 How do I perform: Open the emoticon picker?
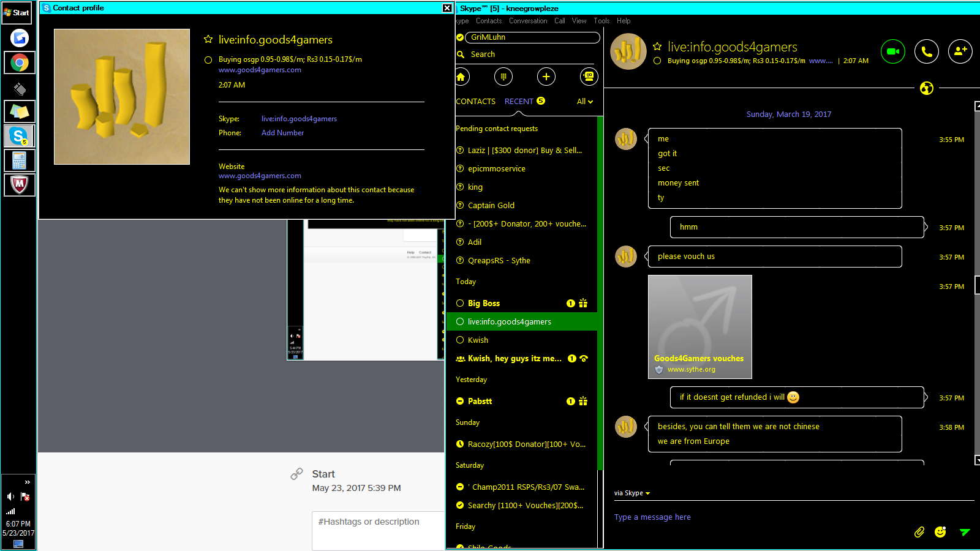click(x=940, y=532)
